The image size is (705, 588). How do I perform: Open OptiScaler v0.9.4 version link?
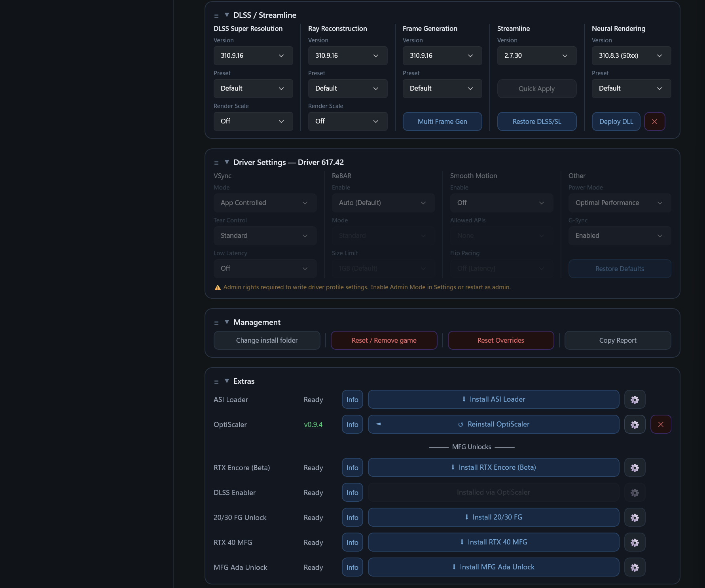point(313,425)
